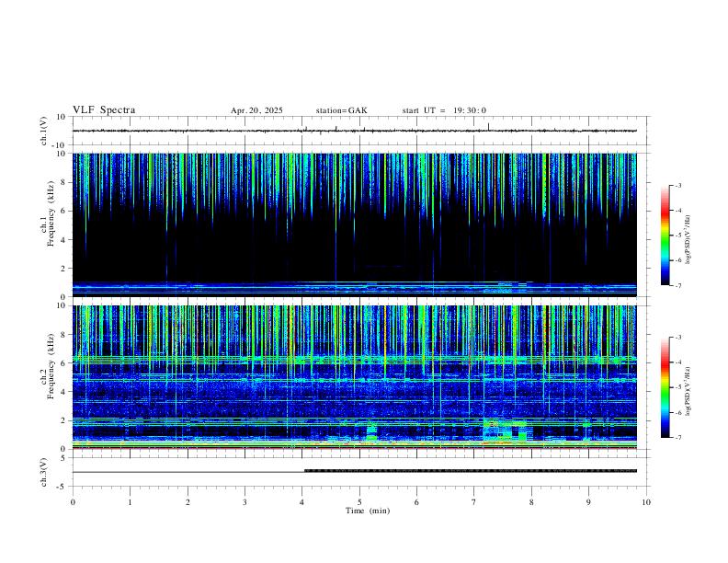Click the ch.2 emission burst near 5.2 minutes
Image resolution: width=728 pixels, height=563 pixels.
[x=372, y=432]
